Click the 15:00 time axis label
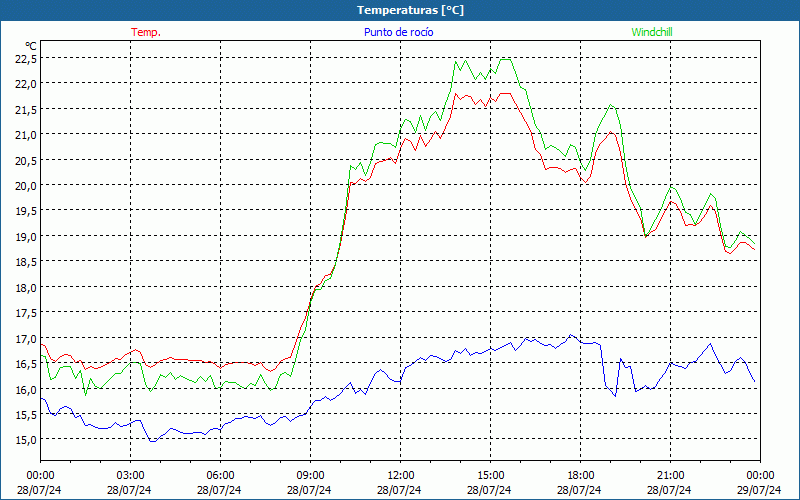800x500 pixels. (490, 475)
